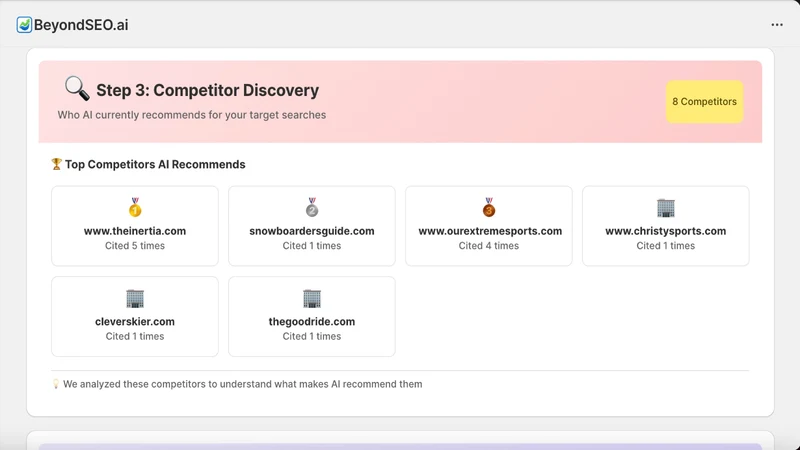Click 'Cited 4 times' under ourextremesports.com
Image resolution: width=800 pixels, height=450 pixels.
coord(489,246)
